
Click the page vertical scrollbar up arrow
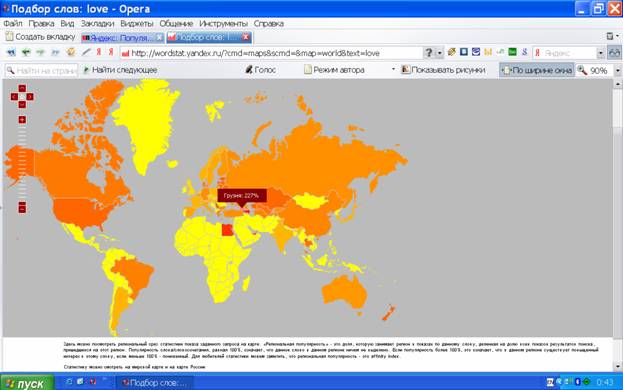click(617, 83)
